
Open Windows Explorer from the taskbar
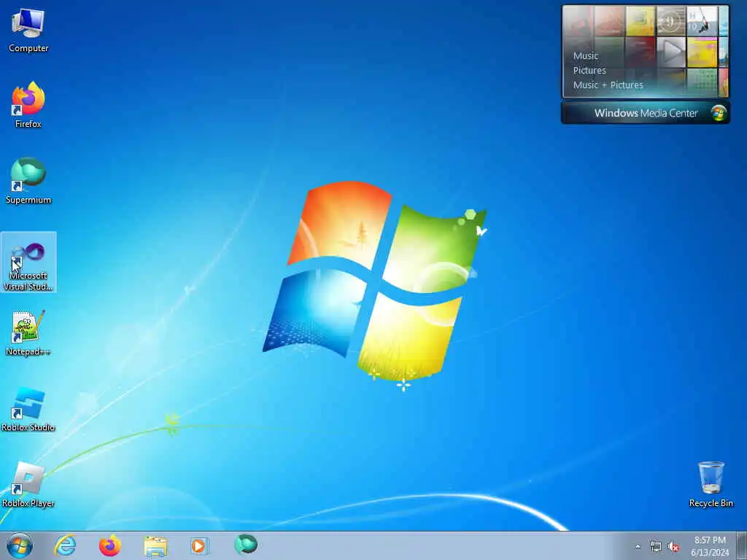(155, 545)
